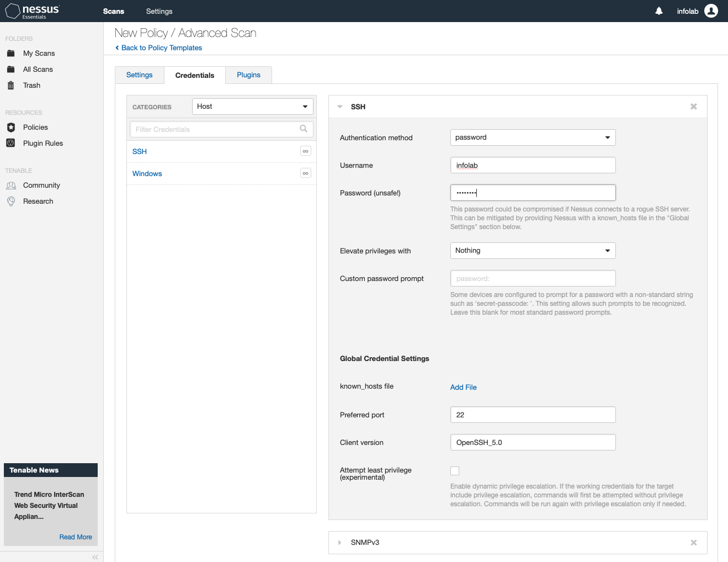Image resolution: width=728 pixels, height=562 pixels.
Task: Click the Username field containing infolab
Action: pos(533,165)
